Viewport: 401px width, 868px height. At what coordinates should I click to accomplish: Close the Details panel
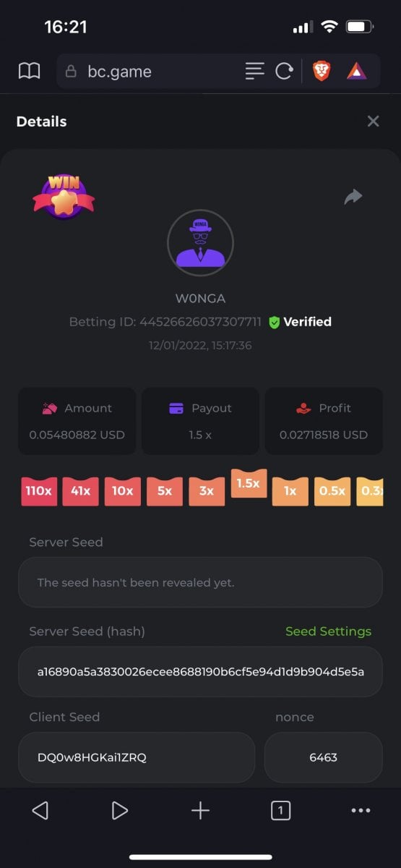pos(373,122)
